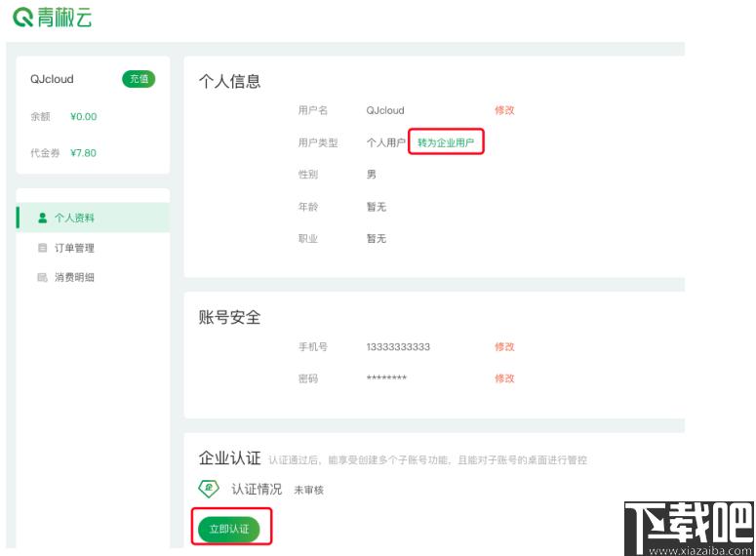Click the 充值 recharge button
This screenshot has height=556, width=756.
[139, 79]
